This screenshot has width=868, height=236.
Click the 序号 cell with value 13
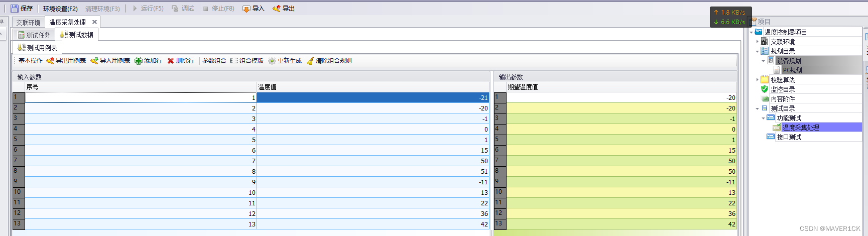click(141, 224)
